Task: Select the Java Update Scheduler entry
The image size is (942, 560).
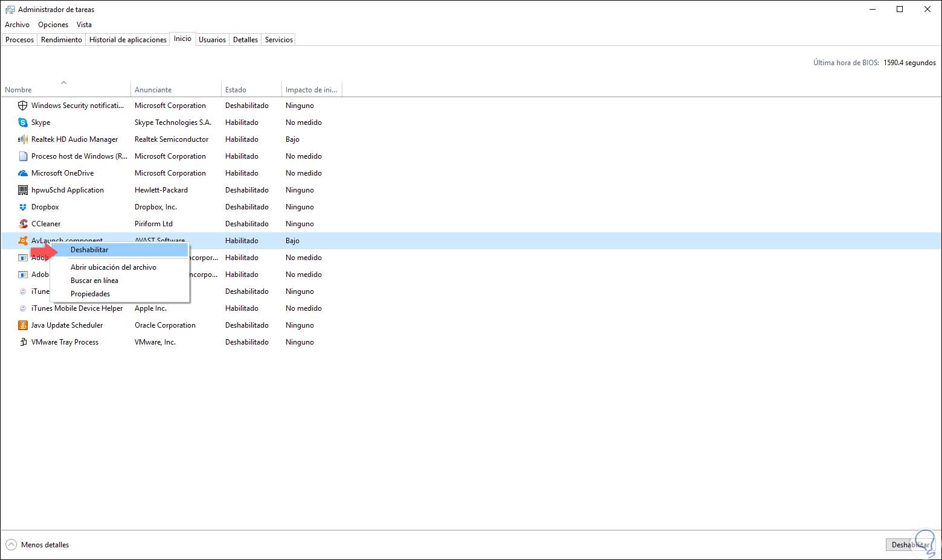Action: [x=67, y=325]
